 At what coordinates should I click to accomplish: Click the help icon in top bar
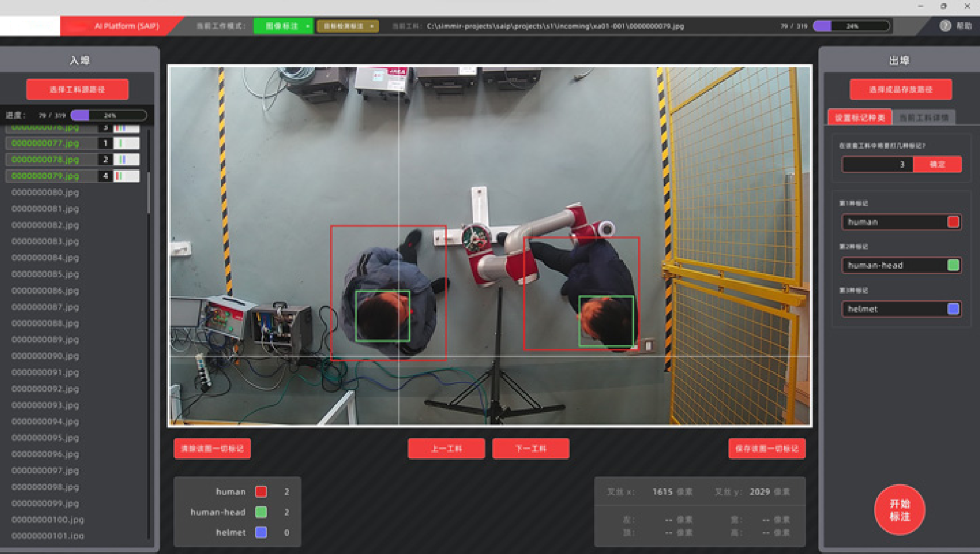pyautogui.click(x=946, y=26)
